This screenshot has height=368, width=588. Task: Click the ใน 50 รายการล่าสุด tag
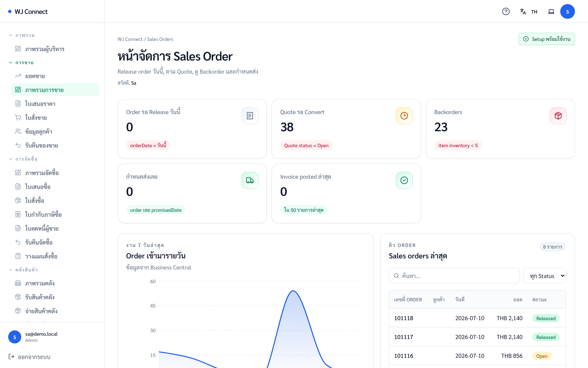[304, 210]
